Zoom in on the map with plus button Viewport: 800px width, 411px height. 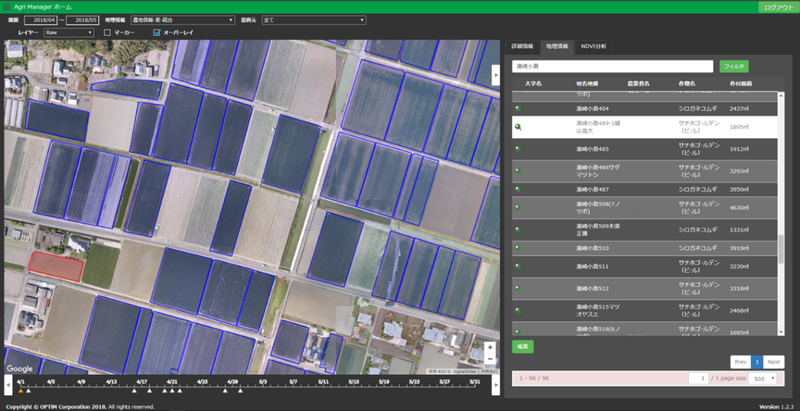coord(489,347)
